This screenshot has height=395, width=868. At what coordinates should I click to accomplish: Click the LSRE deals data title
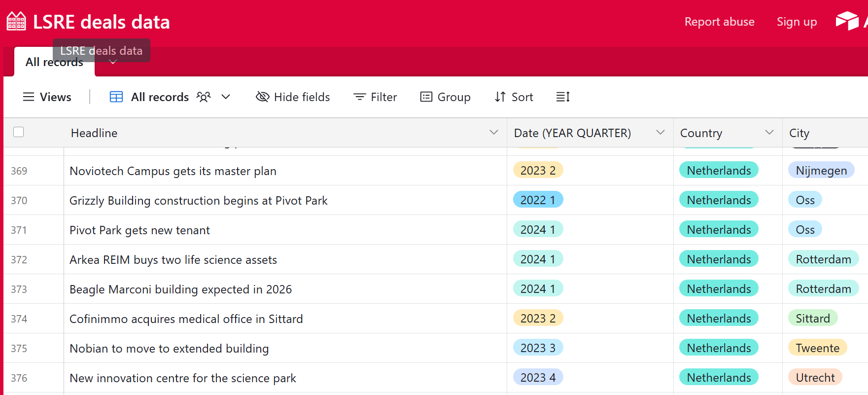pyautogui.click(x=102, y=22)
